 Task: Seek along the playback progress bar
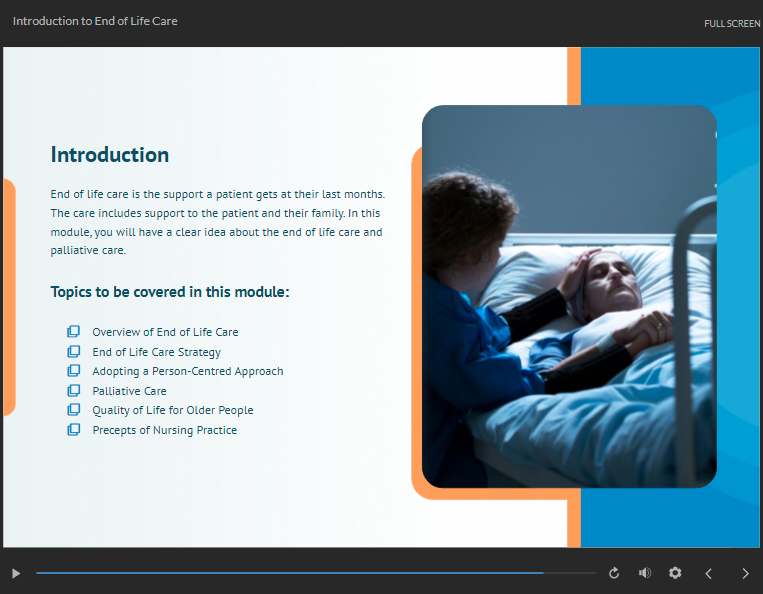coord(316,573)
